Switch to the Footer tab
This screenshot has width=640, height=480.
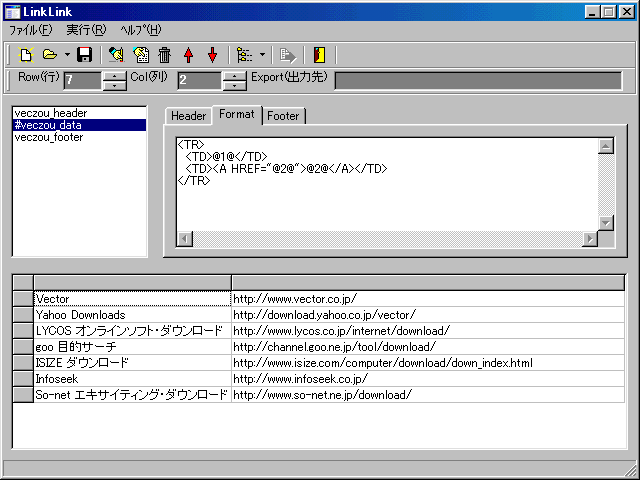(283, 116)
